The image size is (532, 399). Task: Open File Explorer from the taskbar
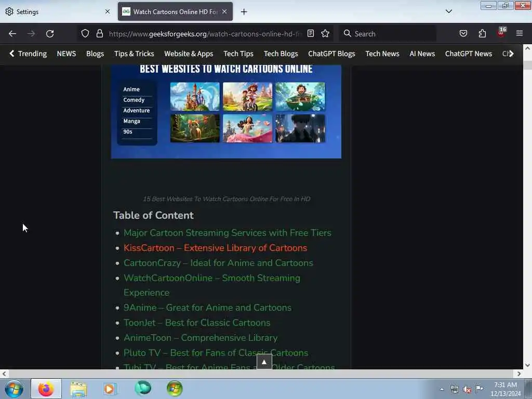click(79, 389)
